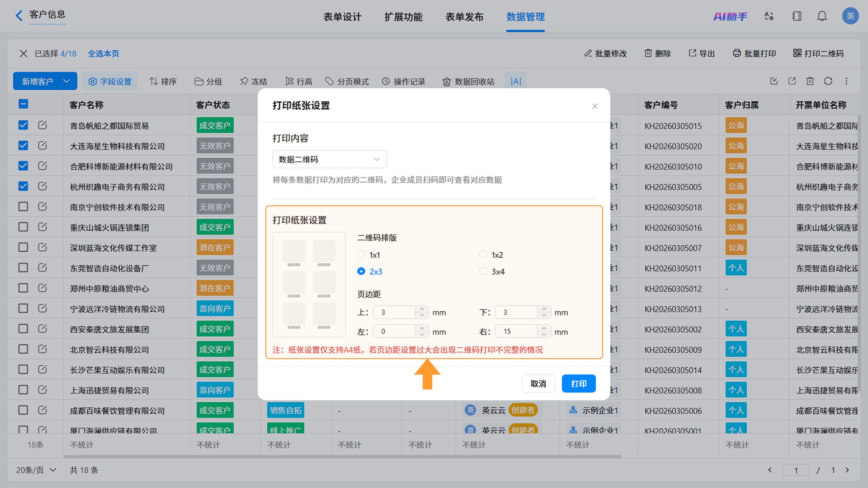Open the notifications bell
The height and width of the screenshot is (488, 868).
[x=822, y=16]
